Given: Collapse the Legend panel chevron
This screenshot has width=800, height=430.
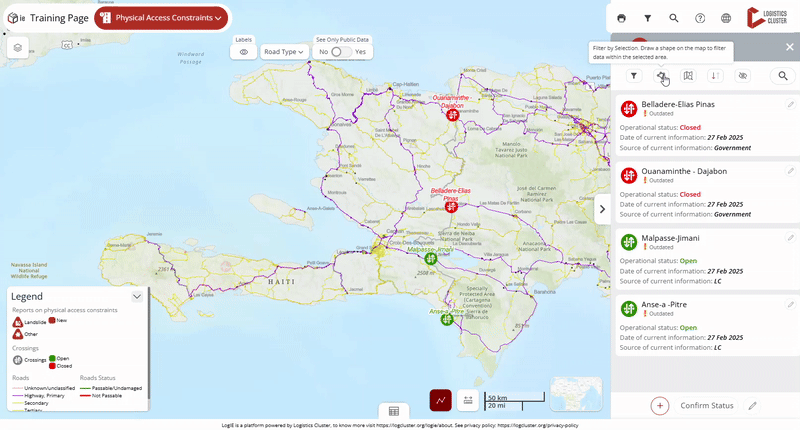Looking at the screenshot, I should pos(137,296).
